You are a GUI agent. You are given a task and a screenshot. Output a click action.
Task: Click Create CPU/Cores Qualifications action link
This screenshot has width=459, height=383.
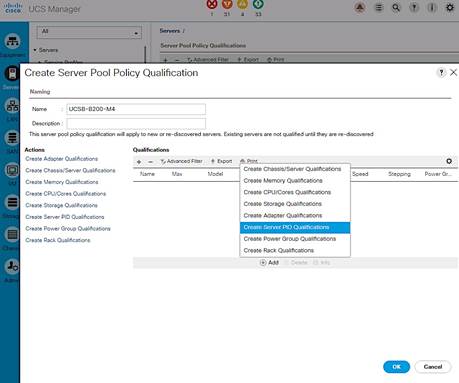pos(66,194)
